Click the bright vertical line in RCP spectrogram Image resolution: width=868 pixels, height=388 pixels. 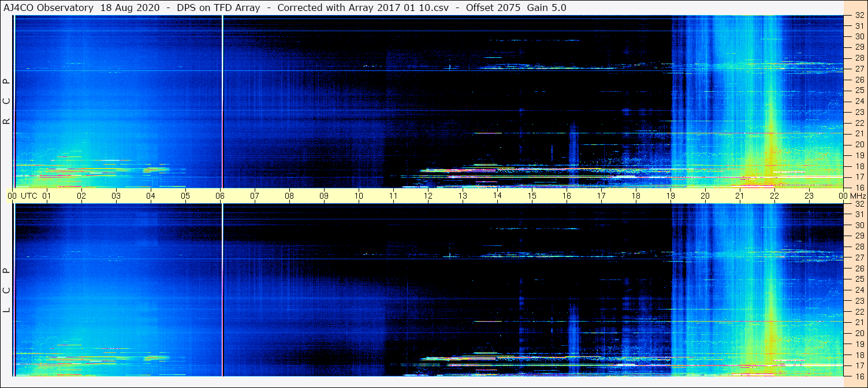pos(222,101)
